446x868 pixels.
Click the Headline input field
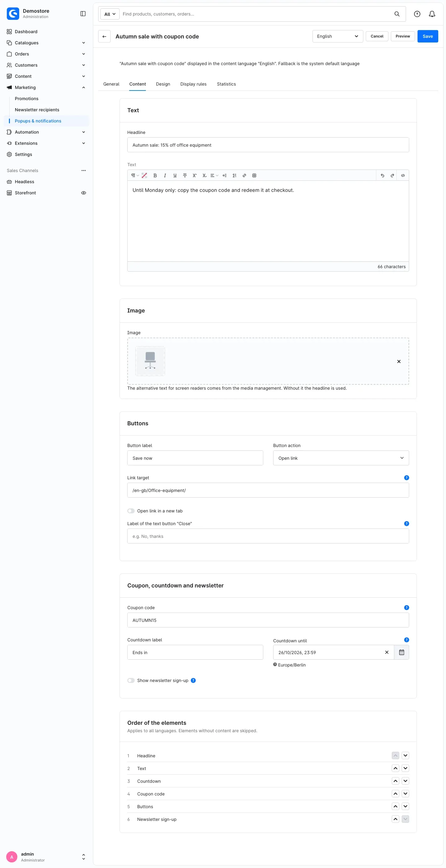pyautogui.click(x=268, y=145)
